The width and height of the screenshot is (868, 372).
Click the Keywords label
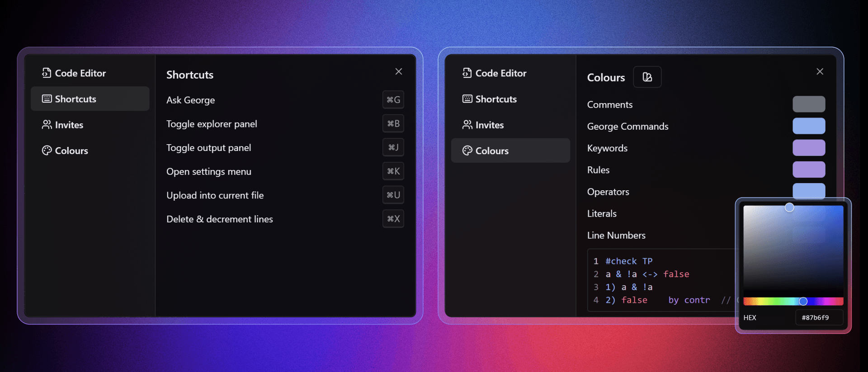(608, 148)
